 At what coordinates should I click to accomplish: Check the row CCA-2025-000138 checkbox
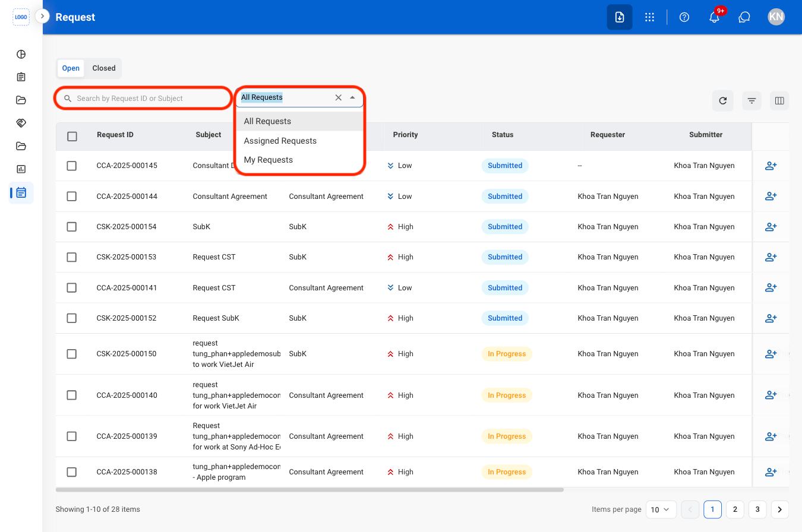(x=72, y=472)
